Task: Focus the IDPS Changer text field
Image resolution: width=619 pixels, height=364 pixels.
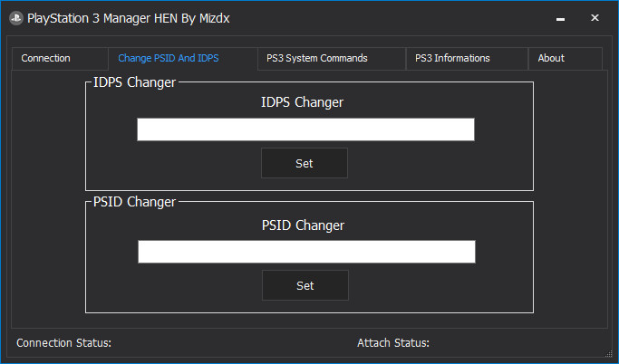Action: [x=305, y=129]
